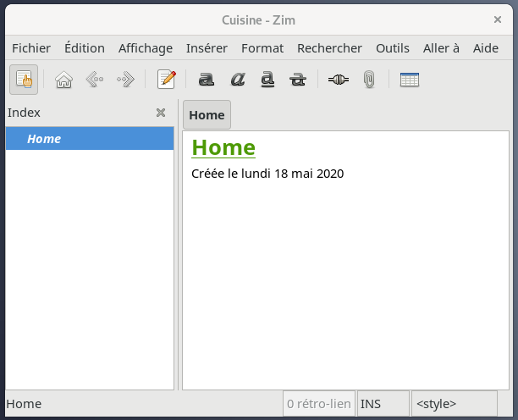The image size is (518, 420).
Task: Attach a file with the paperclip icon
Action: (369, 80)
